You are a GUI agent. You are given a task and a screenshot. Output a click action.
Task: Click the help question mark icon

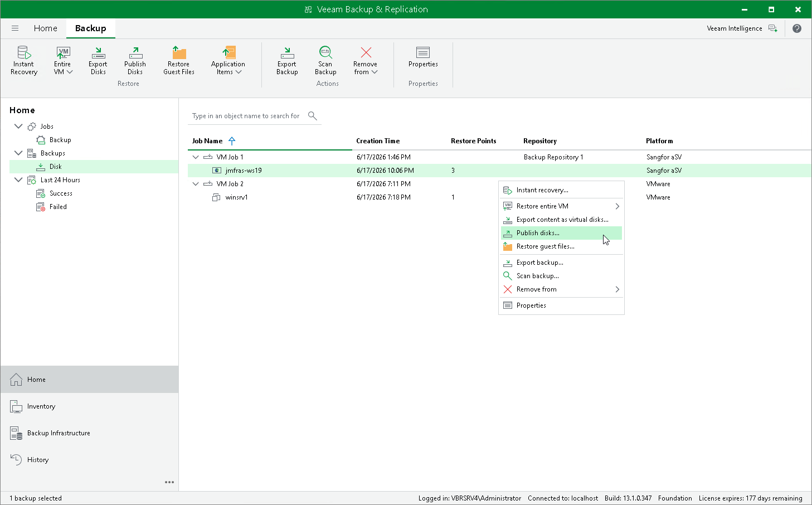[797, 28]
